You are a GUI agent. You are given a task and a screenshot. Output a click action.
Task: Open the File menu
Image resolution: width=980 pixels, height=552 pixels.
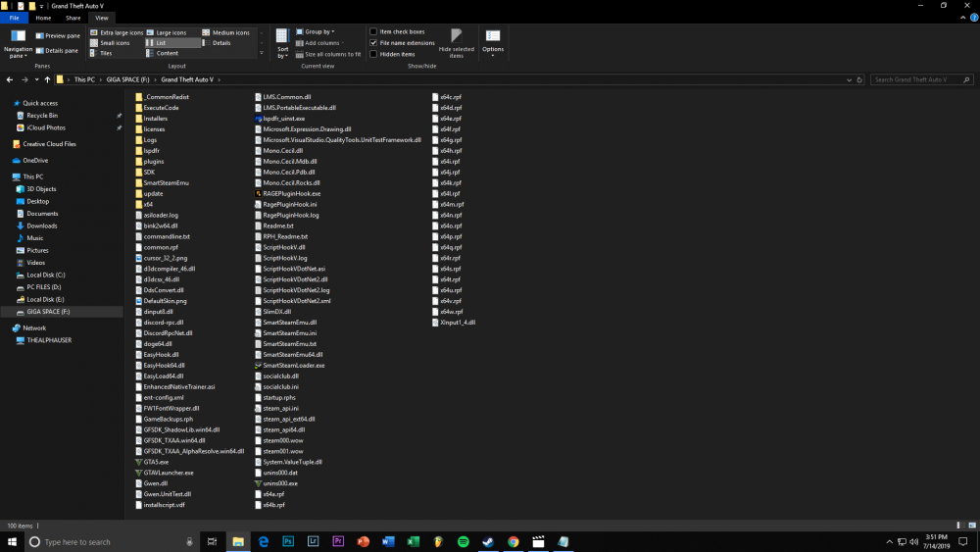tap(14, 18)
